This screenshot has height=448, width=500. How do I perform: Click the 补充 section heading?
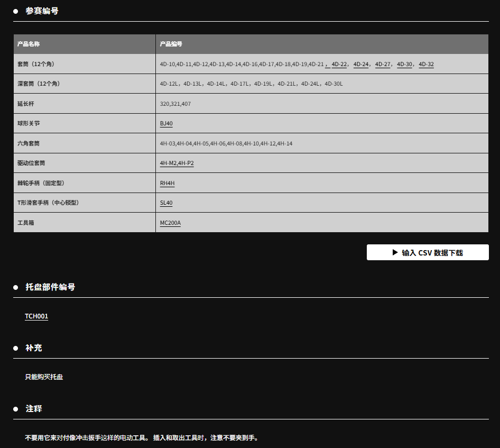[34, 348]
